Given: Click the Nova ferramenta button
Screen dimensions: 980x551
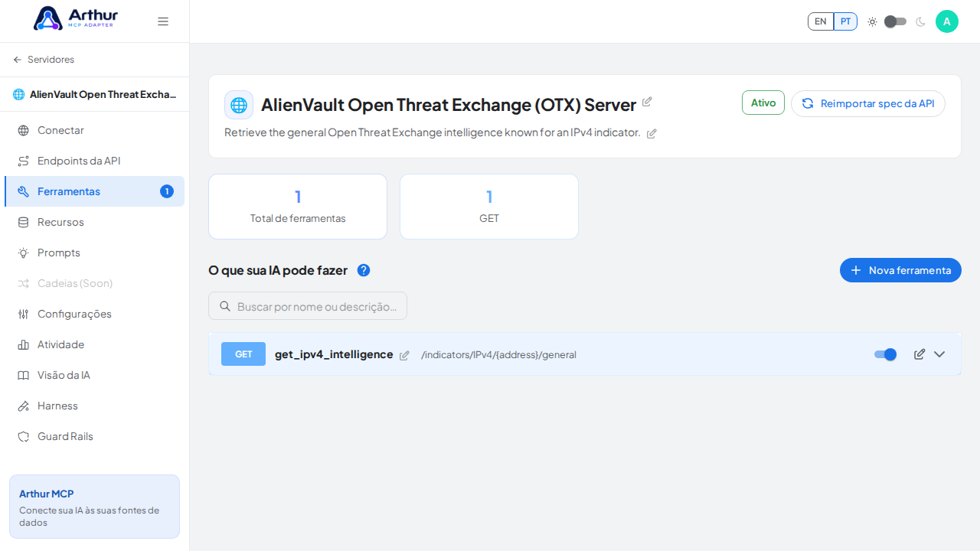Looking at the screenshot, I should pos(900,270).
